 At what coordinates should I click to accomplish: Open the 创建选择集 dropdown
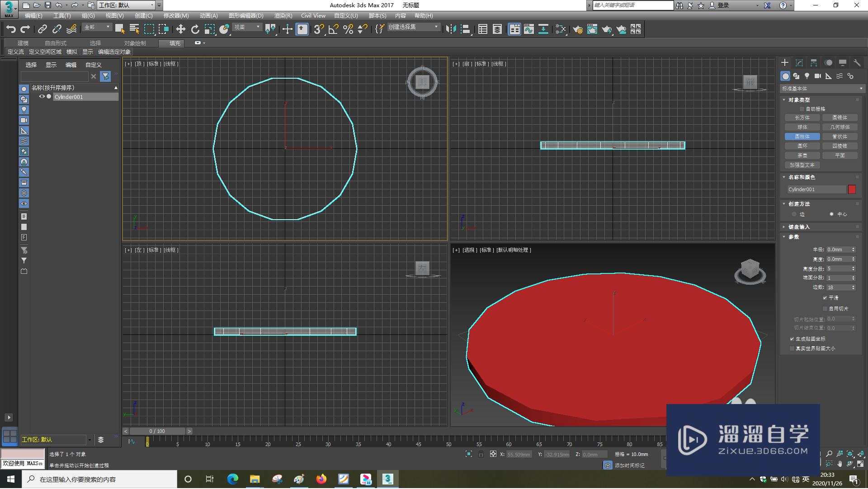tap(436, 27)
